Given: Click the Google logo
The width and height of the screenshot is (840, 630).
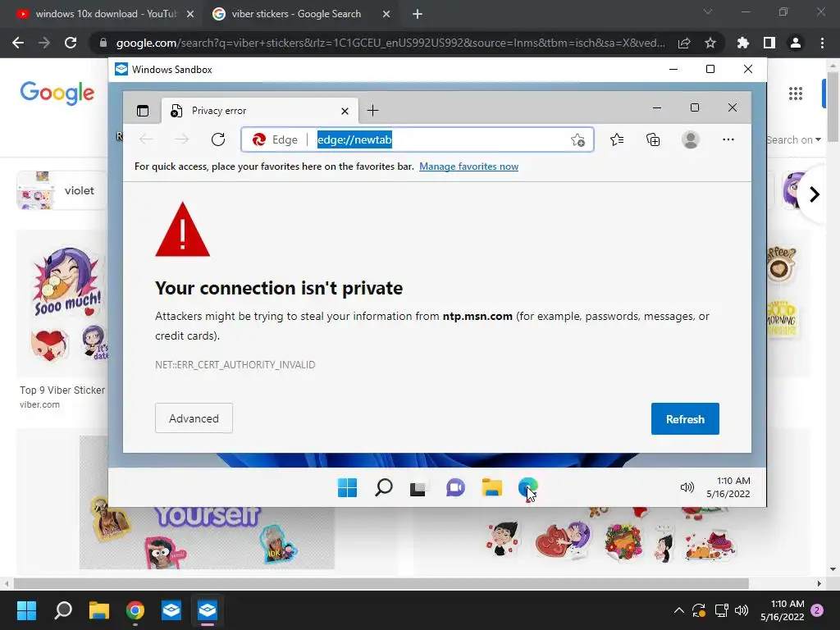Looking at the screenshot, I should [x=57, y=94].
